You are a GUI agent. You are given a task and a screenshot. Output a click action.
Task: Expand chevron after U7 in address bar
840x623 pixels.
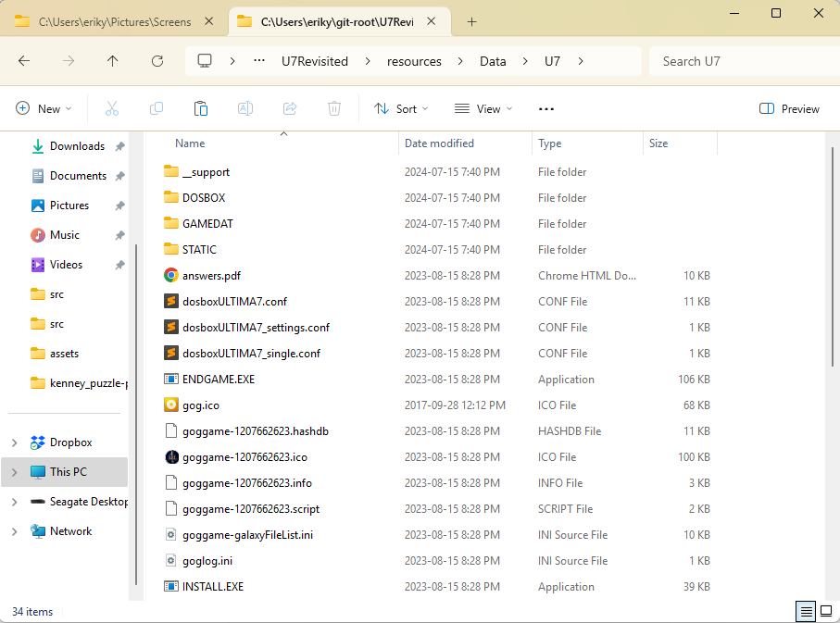pos(581,61)
